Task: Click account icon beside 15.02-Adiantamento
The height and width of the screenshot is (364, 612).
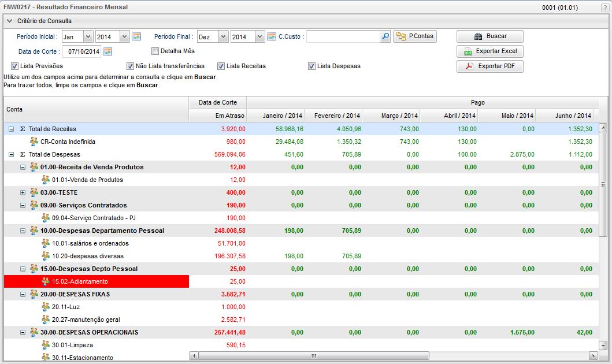Action: [46, 281]
